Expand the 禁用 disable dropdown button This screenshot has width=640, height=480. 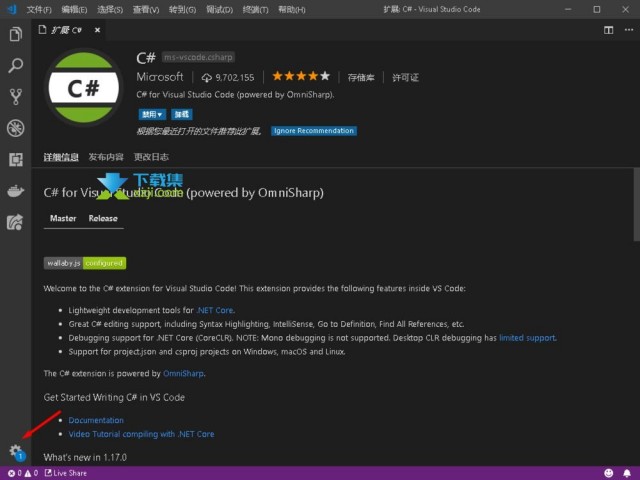coord(152,114)
